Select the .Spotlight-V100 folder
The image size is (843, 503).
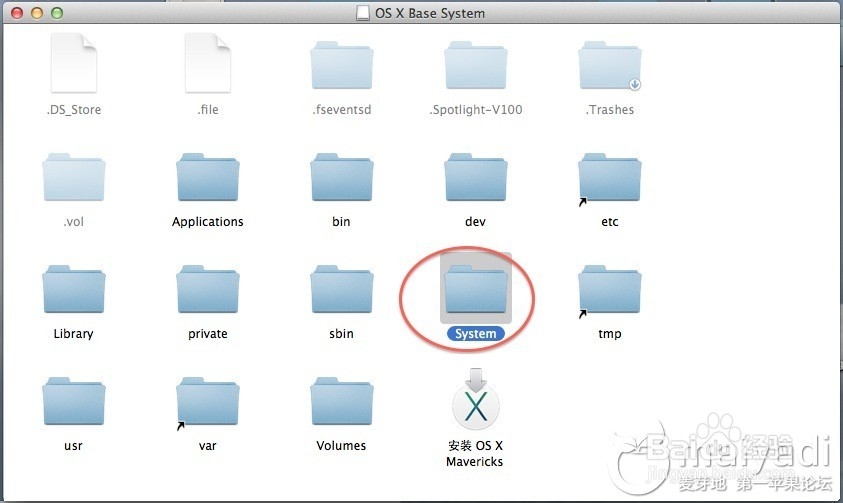(476, 66)
